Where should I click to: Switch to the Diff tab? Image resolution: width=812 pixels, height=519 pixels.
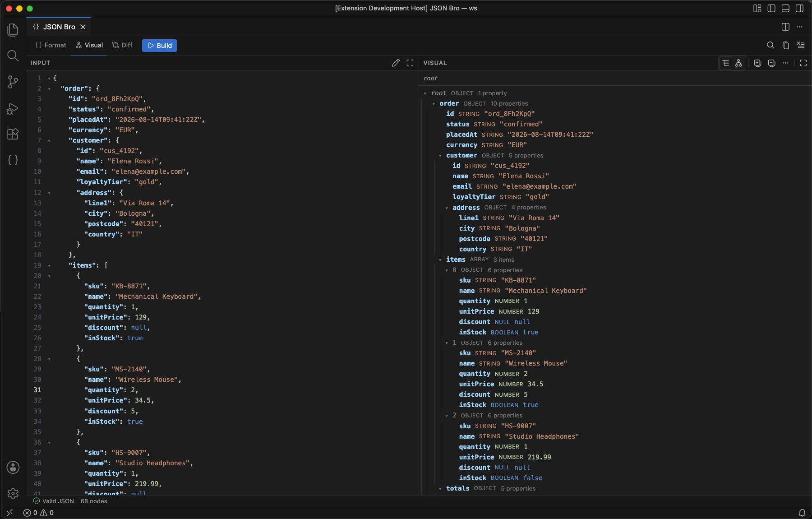tap(122, 45)
